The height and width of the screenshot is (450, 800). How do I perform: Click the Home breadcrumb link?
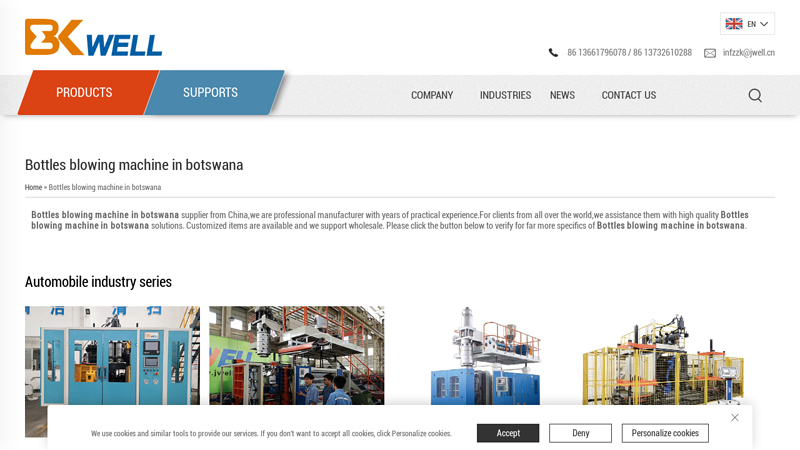[33, 187]
